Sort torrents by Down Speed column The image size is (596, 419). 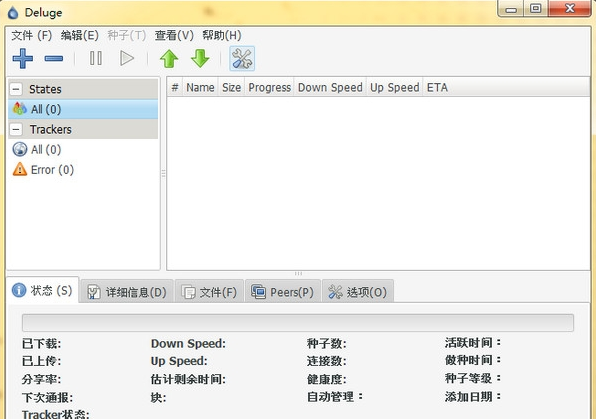(330, 87)
